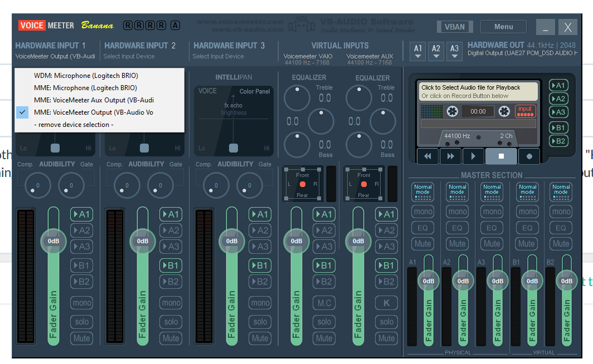The width and height of the screenshot is (593, 364).
Task: Fast forward the cassette recorder
Action: click(x=450, y=156)
